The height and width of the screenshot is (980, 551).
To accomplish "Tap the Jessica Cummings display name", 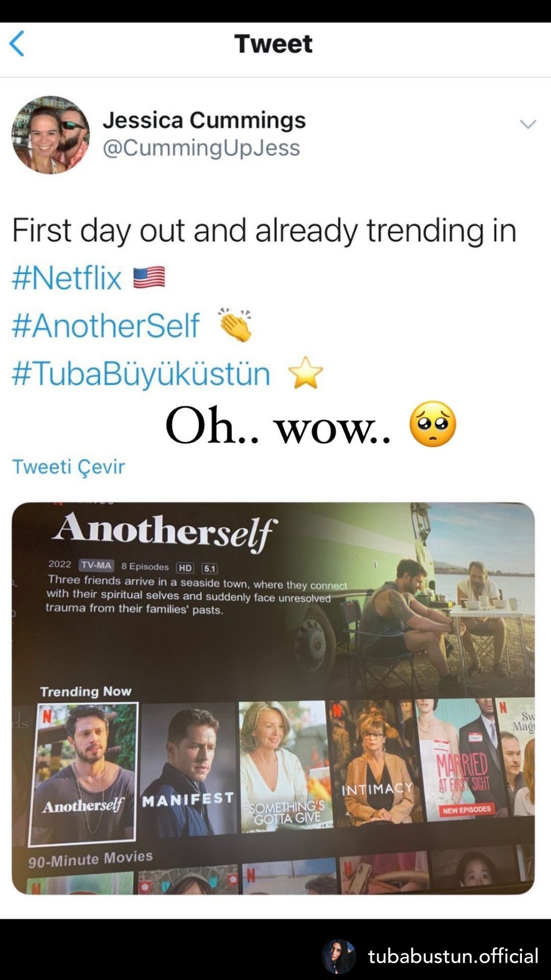I will (204, 120).
